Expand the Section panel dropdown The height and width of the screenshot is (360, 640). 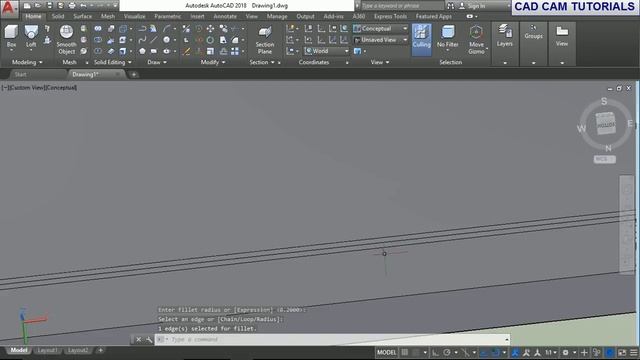(262, 62)
